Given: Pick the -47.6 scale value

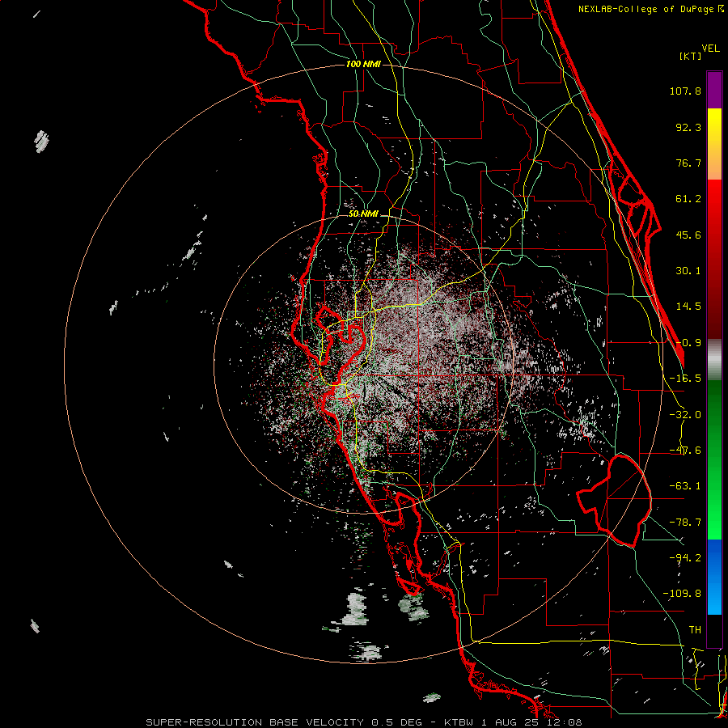Looking at the screenshot, I should pyautogui.click(x=685, y=451).
